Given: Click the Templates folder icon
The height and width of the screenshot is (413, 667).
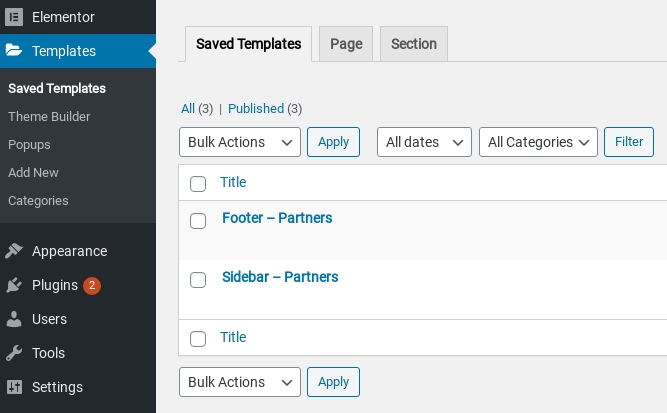Looking at the screenshot, I should [14, 51].
